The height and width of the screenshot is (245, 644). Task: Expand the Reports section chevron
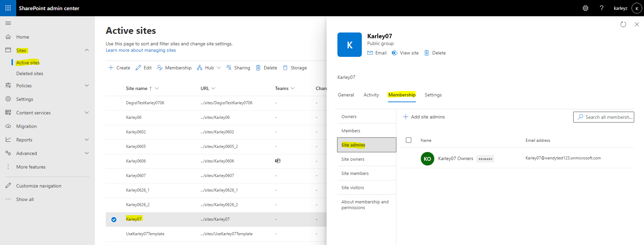pyautogui.click(x=87, y=139)
